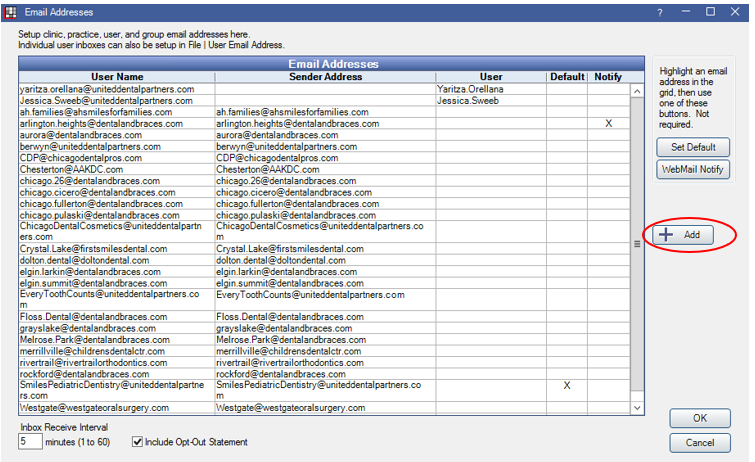
Task: Select user name chicago.cicero@dentalandbraces.com
Action: pos(98,193)
